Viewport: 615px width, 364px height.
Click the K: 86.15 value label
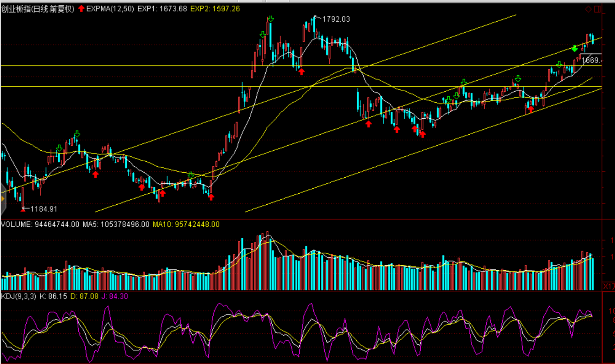(53, 296)
